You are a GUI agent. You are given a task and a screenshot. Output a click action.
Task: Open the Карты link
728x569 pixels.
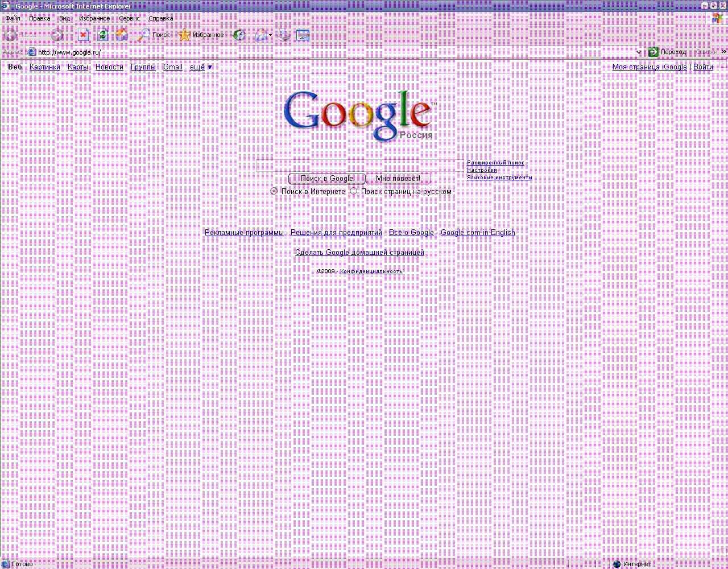78,67
